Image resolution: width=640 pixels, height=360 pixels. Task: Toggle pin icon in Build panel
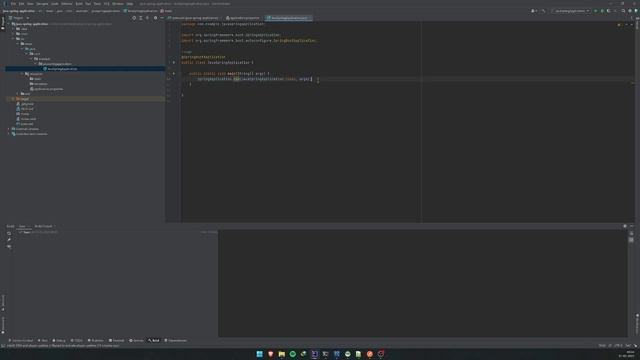[x=9, y=240]
